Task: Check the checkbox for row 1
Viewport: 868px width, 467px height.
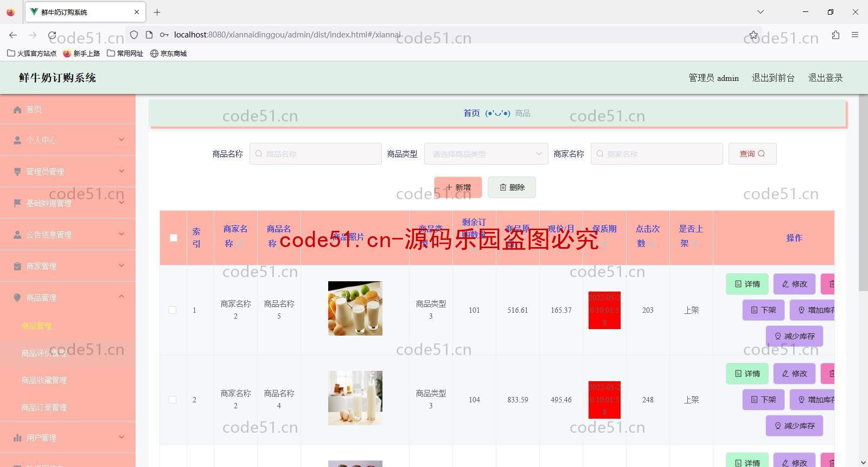Action: pyautogui.click(x=173, y=310)
